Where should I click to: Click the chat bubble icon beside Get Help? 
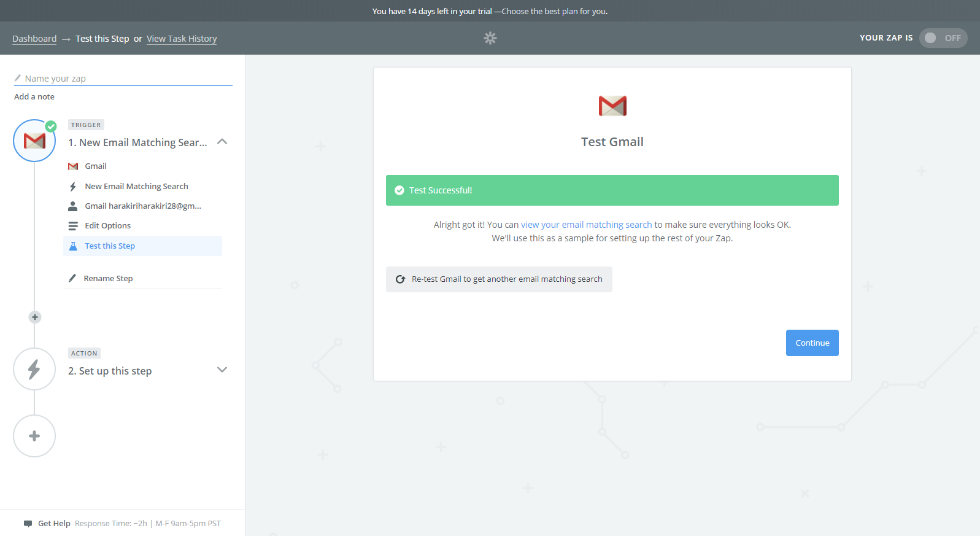pos(28,524)
